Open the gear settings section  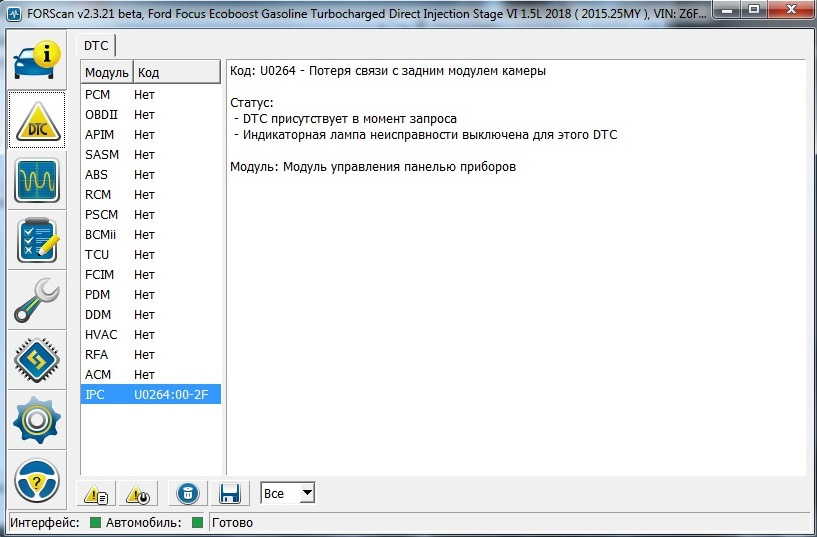tap(37, 420)
